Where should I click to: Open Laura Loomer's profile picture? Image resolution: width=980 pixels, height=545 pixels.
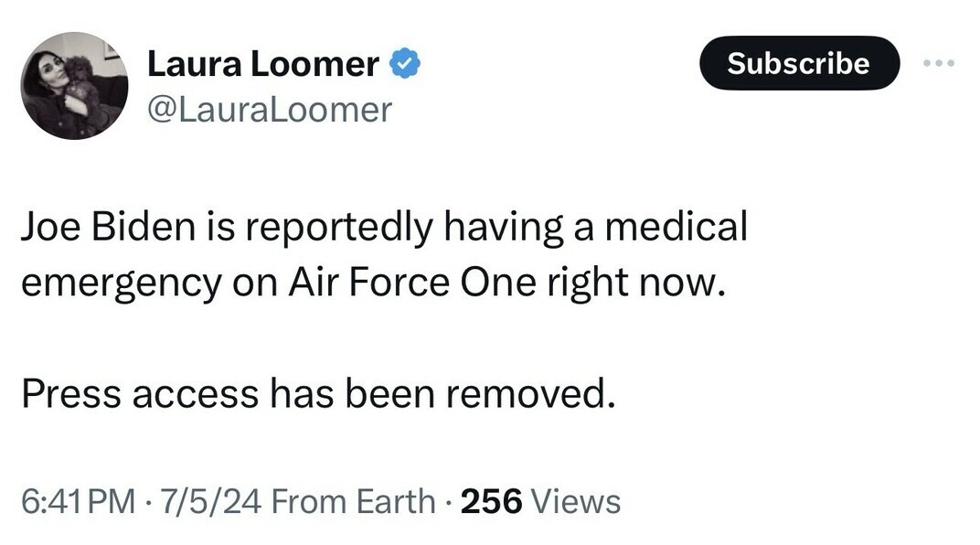tap(74, 86)
